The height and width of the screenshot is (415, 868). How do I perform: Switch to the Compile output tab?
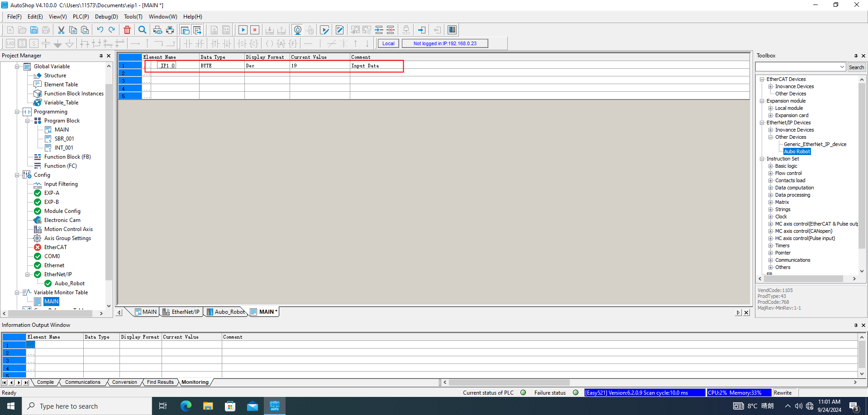(45, 382)
